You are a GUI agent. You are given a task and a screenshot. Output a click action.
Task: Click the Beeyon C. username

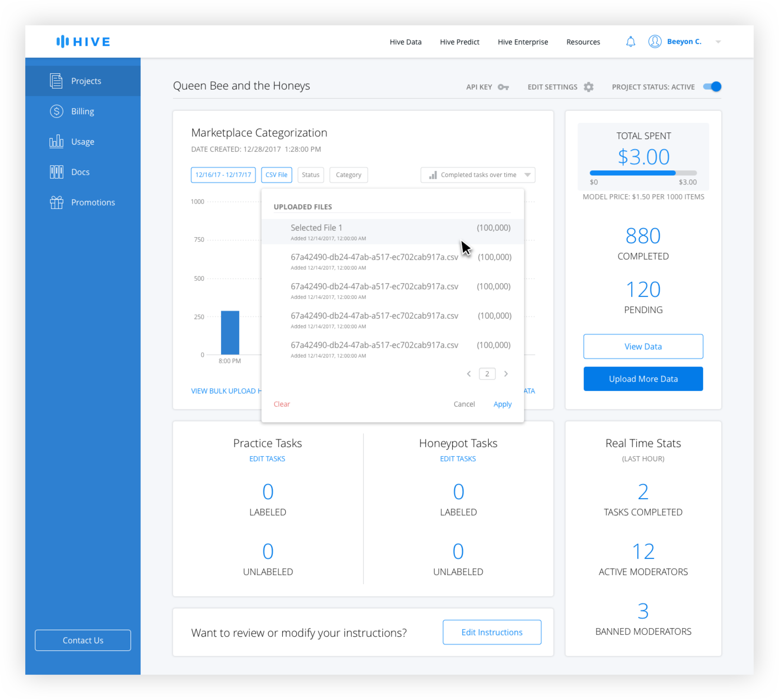tap(684, 41)
